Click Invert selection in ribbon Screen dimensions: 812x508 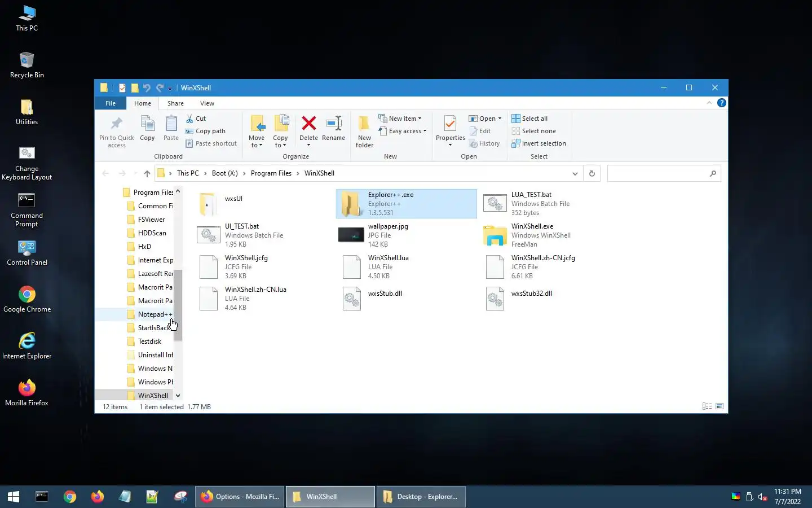coord(539,143)
